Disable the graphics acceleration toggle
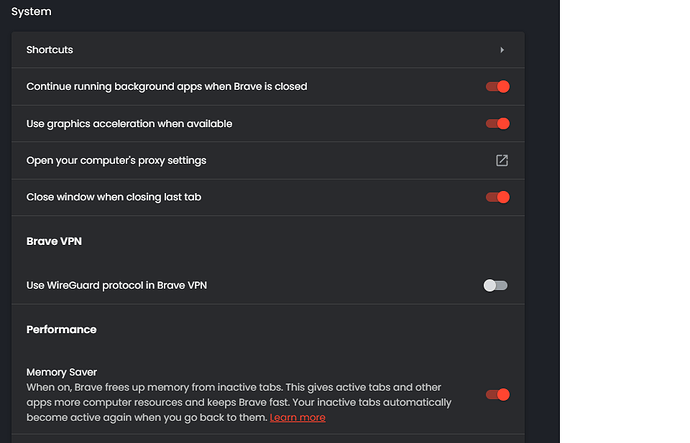 click(x=497, y=124)
